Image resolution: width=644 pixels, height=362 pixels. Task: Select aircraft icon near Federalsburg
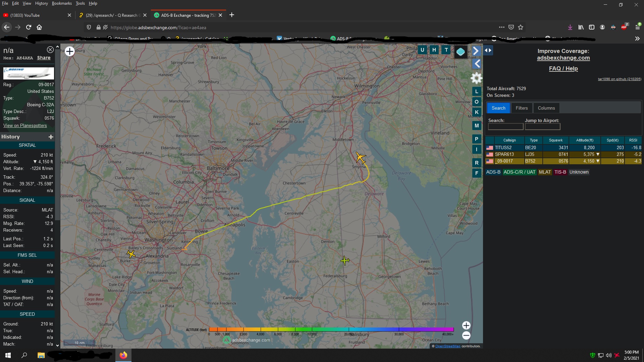point(345,260)
